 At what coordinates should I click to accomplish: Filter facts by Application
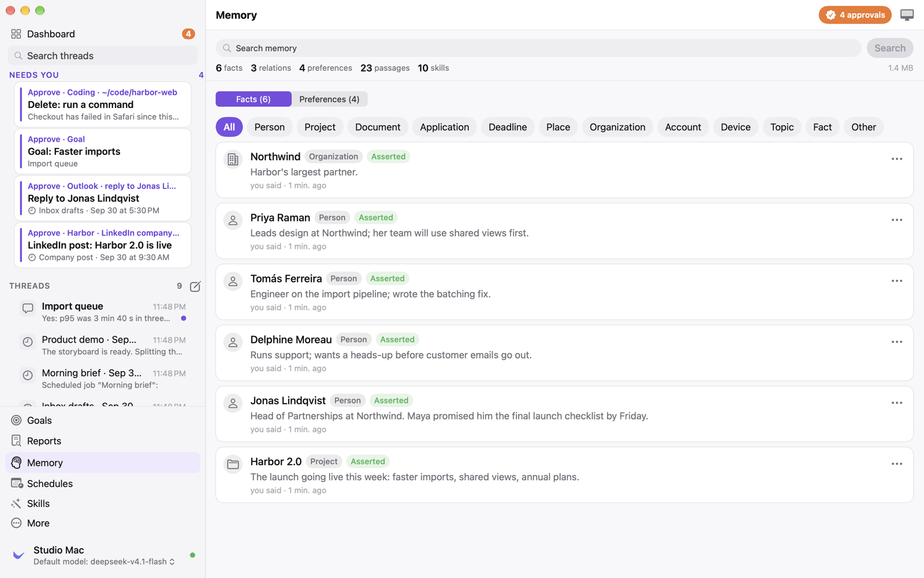coord(445,127)
